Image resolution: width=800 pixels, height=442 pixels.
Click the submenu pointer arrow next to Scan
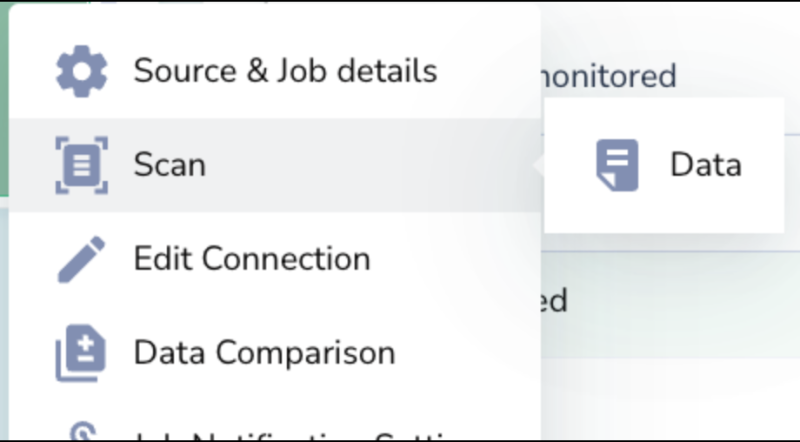click(539, 165)
